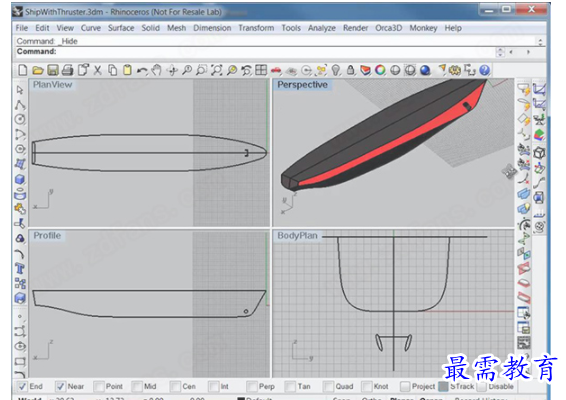Image resolution: width=566 pixels, height=400 pixels.
Task: Click the Zoom dynamic magnifier icon
Action: [x=187, y=70]
